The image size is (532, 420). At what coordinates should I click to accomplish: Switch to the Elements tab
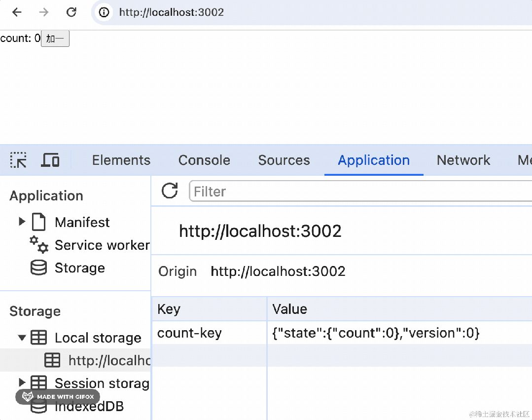[121, 160]
